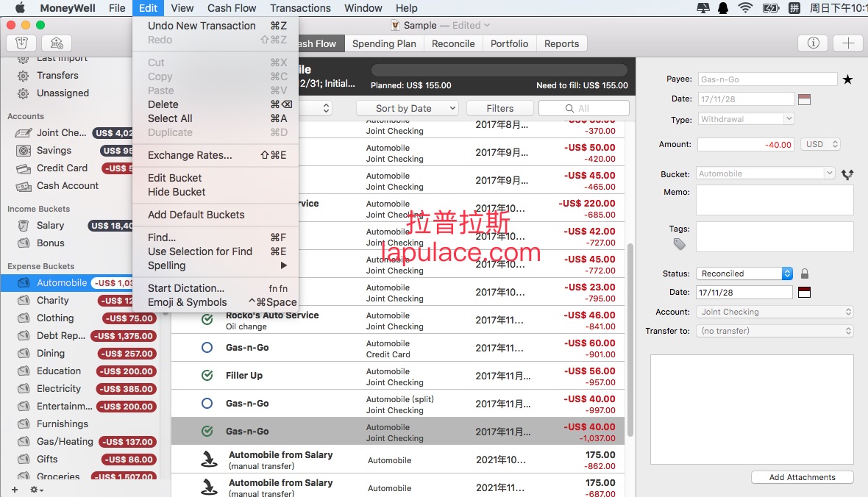The height and width of the screenshot is (497, 868).
Task: Switch to the Spending Plan tab
Action: coord(384,43)
